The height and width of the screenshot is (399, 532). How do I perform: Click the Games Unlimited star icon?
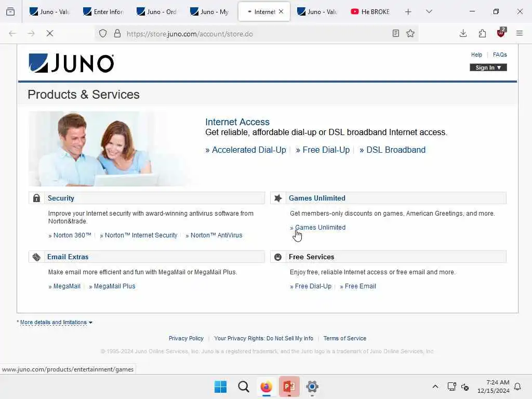point(278,198)
